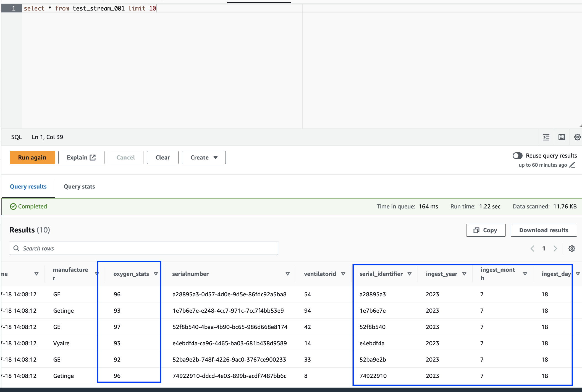The image size is (582, 392).
Task: Click Download results
Action: click(543, 230)
